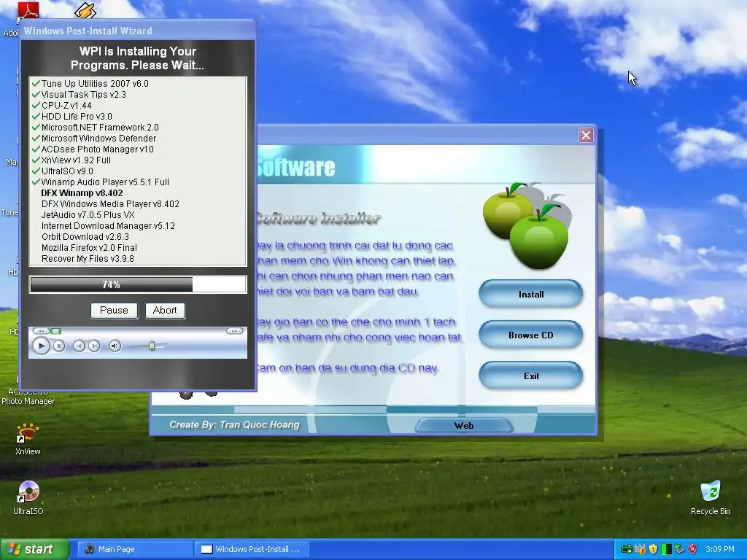
Task: Abort the WPI installation
Action: click(165, 311)
